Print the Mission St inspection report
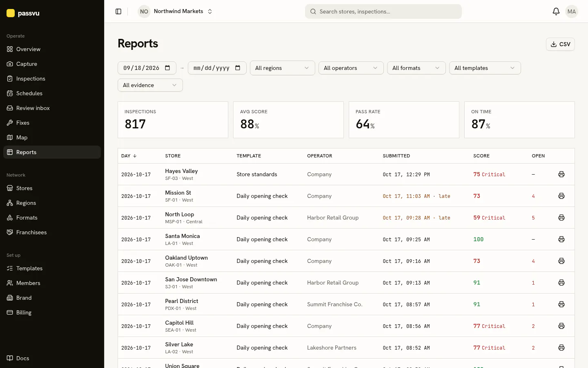This screenshot has width=588, height=368. 561,196
